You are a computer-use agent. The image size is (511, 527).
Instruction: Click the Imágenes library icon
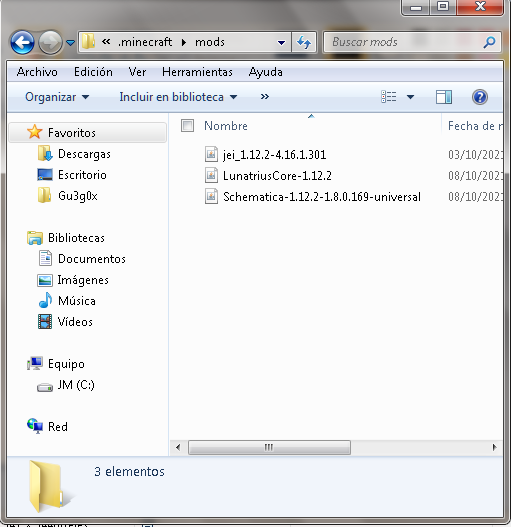45,280
